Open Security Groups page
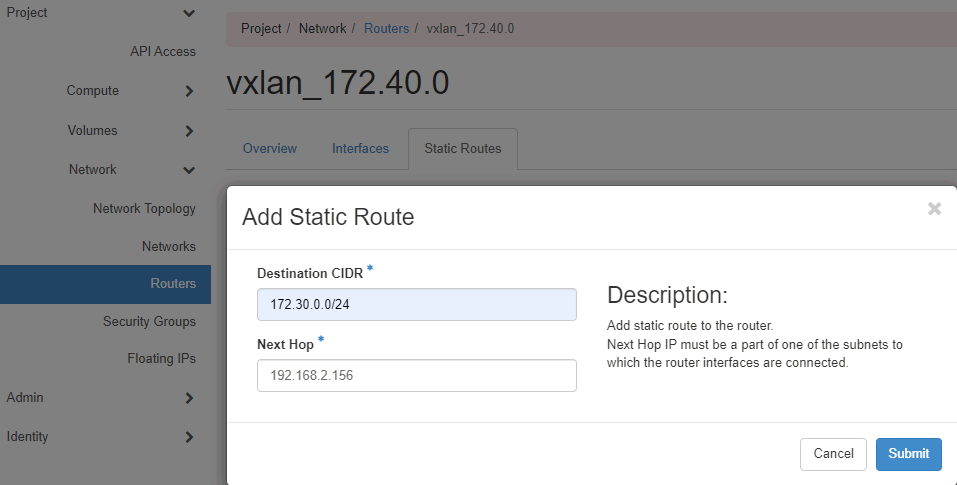The width and height of the screenshot is (957, 485). click(x=149, y=322)
